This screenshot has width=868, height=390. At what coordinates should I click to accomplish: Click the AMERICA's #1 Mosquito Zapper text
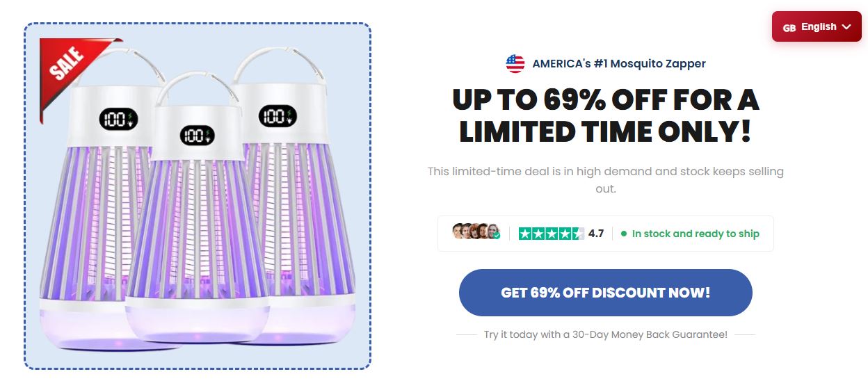click(619, 64)
